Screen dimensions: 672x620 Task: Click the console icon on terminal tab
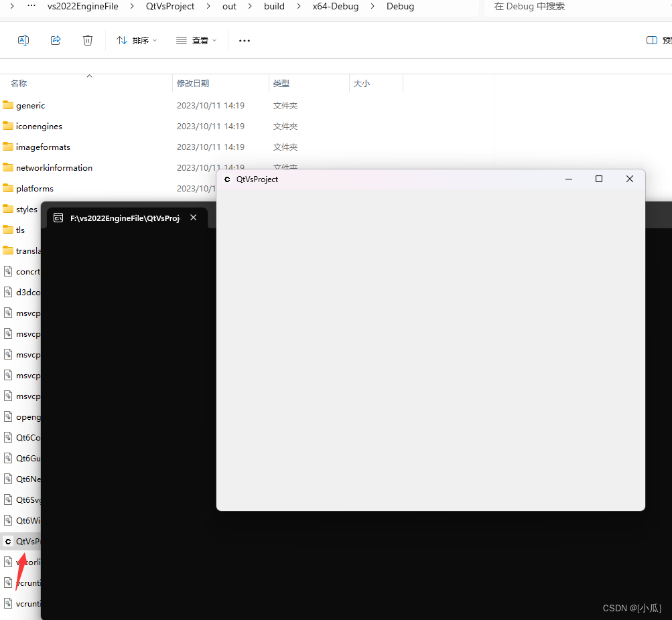coord(58,218)
